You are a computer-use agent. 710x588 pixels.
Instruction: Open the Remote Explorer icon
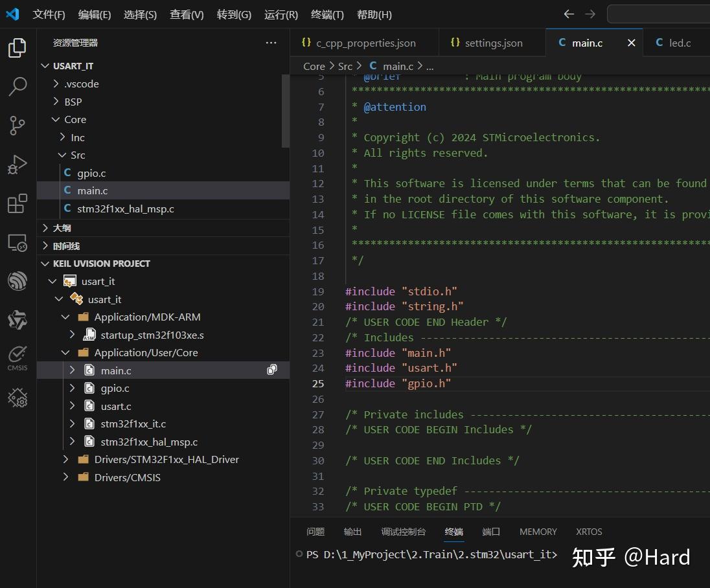click(x=17, y=243)
